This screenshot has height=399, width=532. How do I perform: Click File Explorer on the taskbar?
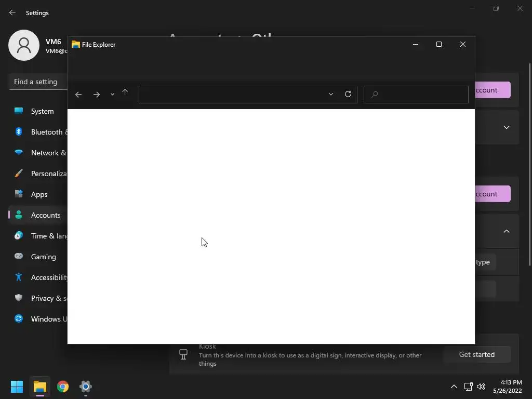pos(39,387)
